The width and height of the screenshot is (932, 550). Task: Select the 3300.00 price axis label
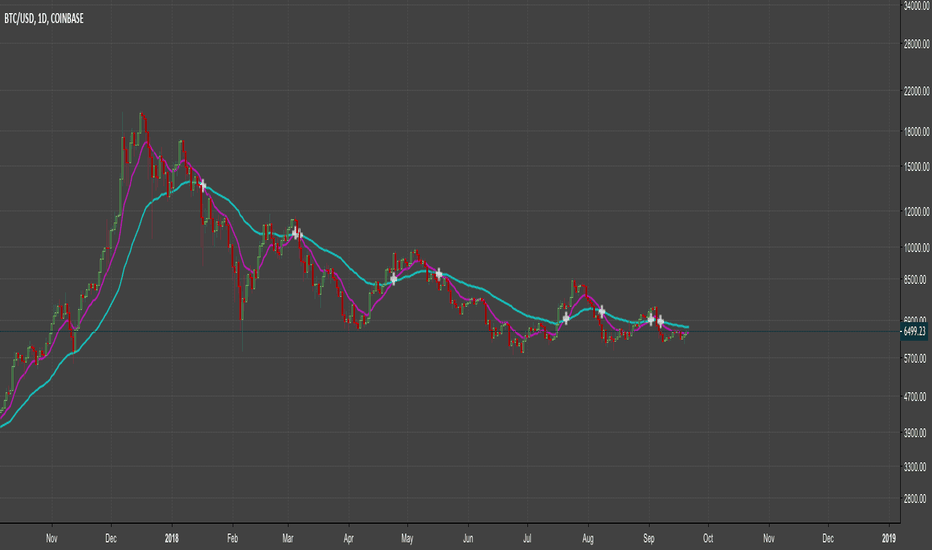pos(915,467)
